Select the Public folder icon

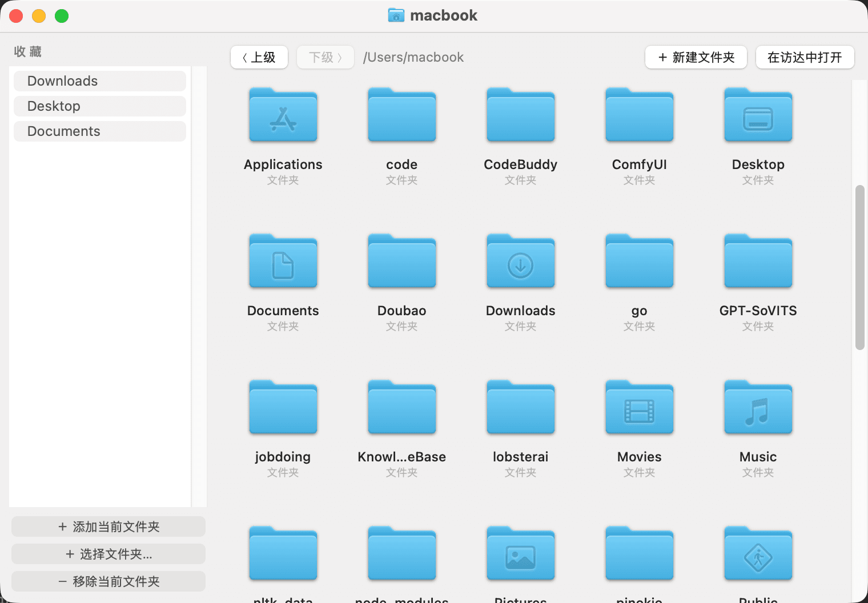(758, 553)
